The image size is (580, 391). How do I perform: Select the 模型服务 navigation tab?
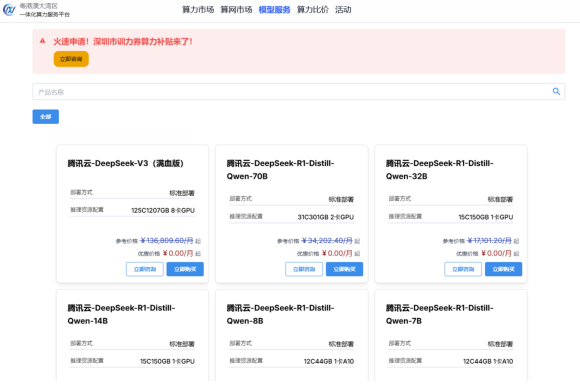[274, 10]
